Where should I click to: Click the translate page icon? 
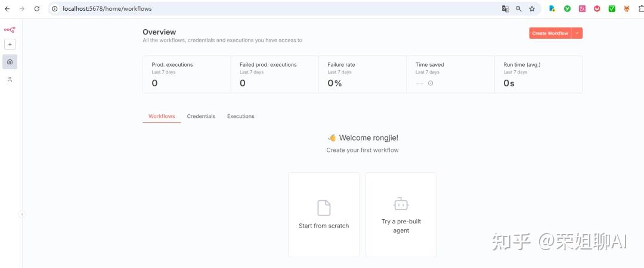pos(505,9)
